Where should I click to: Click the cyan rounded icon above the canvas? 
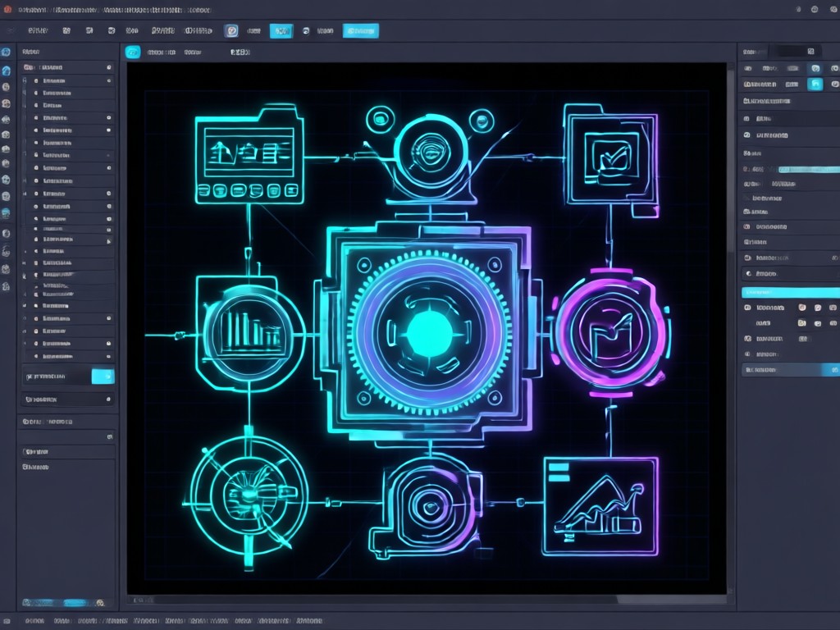(x=132, y=52)
